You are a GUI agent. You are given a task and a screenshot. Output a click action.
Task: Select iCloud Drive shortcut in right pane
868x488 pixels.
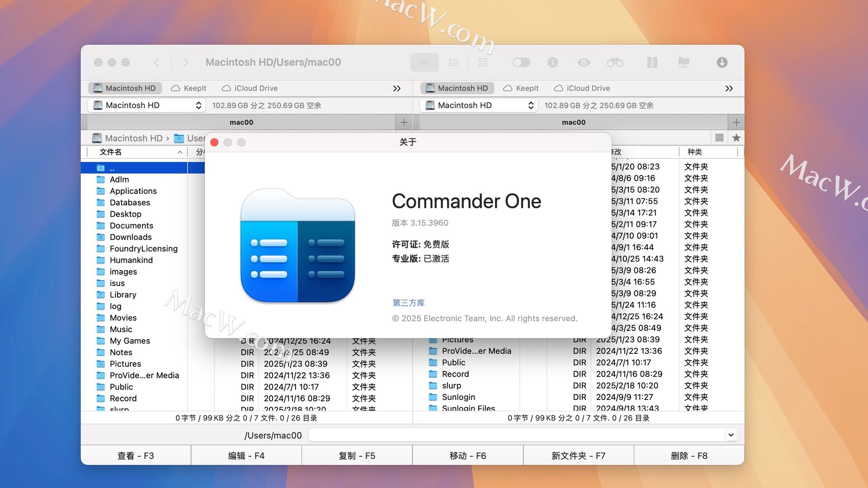pos(582,88)
